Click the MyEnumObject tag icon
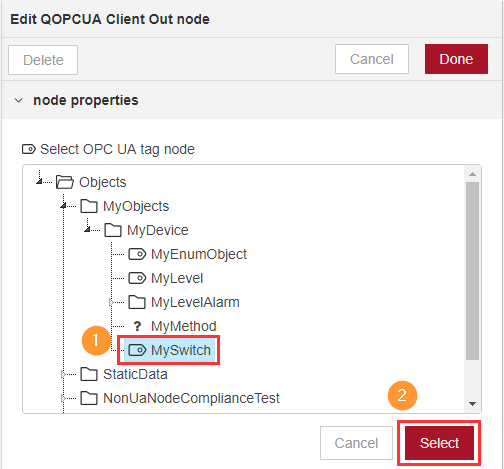Viewport: 504px width, 469px height. 137,254
